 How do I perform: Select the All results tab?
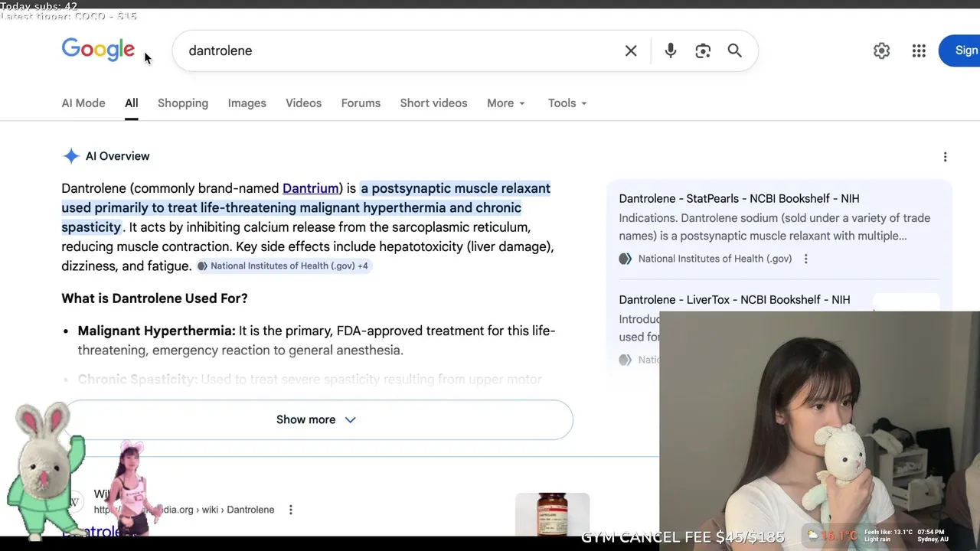132,103
